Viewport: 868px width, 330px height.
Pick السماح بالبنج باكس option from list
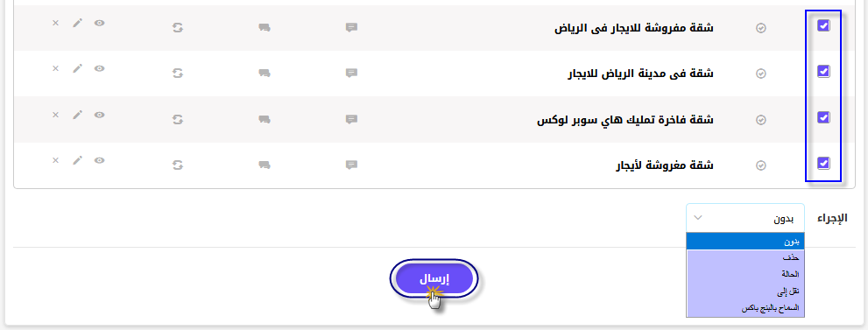[x=745, y=308]
